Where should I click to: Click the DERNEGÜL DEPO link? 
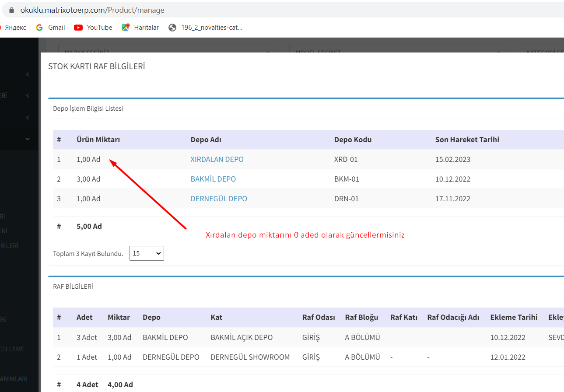tap(219, 199)
